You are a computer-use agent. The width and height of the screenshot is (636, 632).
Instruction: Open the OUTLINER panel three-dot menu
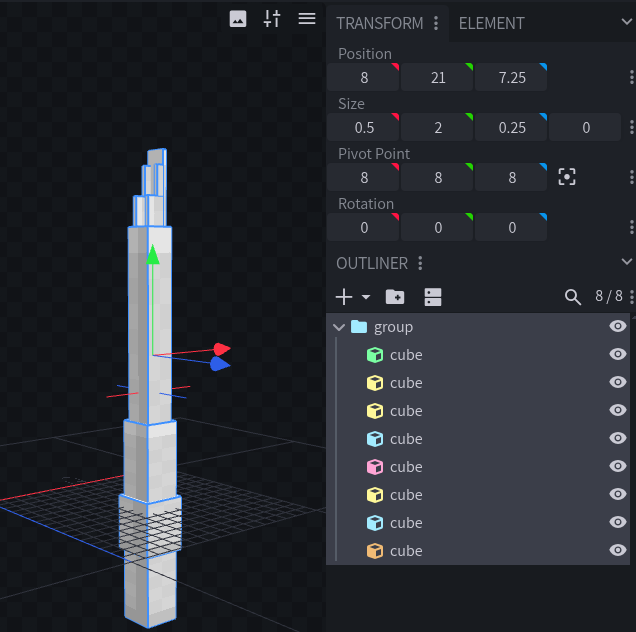click(420, 263)
